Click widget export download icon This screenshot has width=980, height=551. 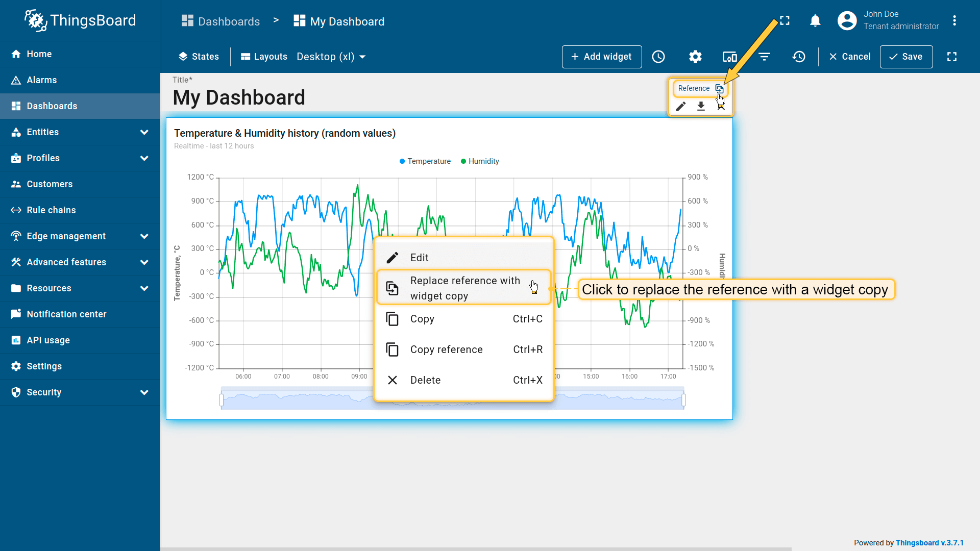[x=701, y=106]
